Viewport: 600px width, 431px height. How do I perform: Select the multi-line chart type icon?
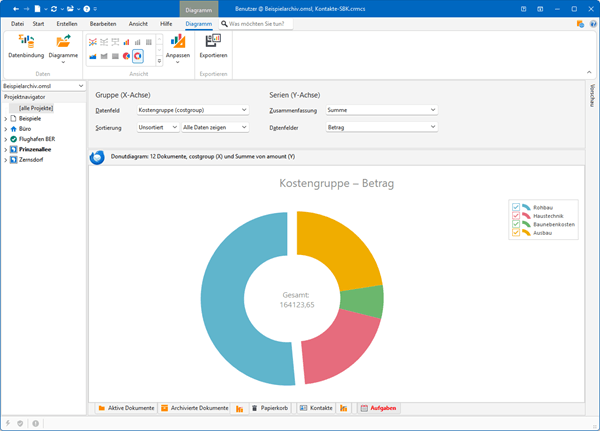[x=93, y=42]
